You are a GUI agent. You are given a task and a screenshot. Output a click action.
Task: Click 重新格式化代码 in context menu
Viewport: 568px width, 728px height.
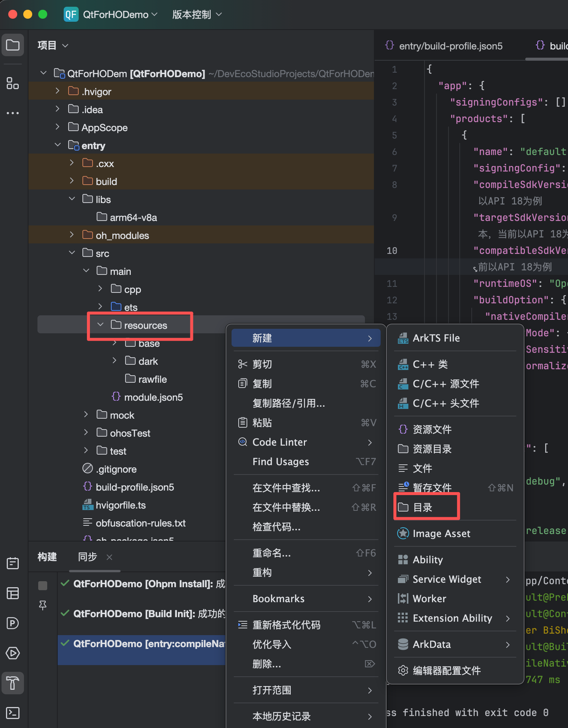tap(306, 625)
